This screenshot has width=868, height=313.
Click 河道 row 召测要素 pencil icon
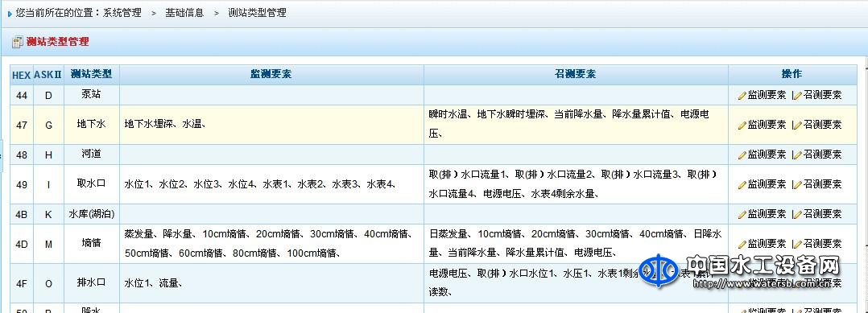pos(797,154)
